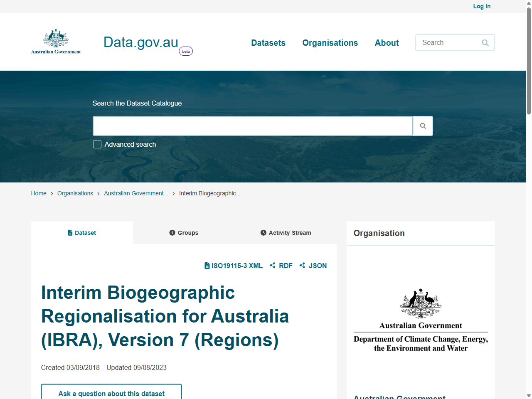Enable the Advanced search checkbox
The width and height of the screenshot is (532, 399).
(x=97, y=144)
